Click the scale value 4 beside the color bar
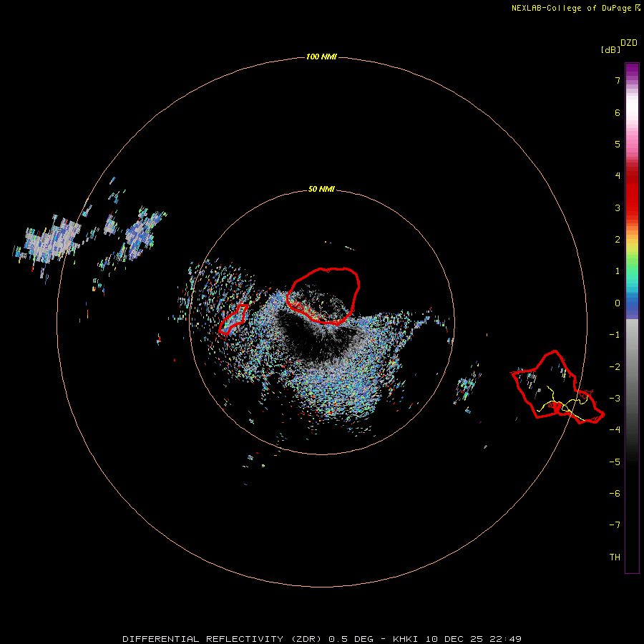The image size is (644, 644). pos(618,176)
